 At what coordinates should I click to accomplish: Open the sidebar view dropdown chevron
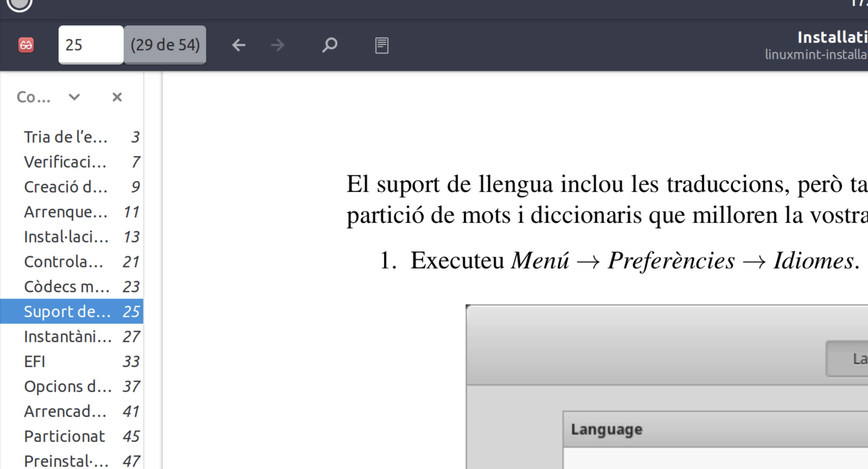[x=74, y=97]
